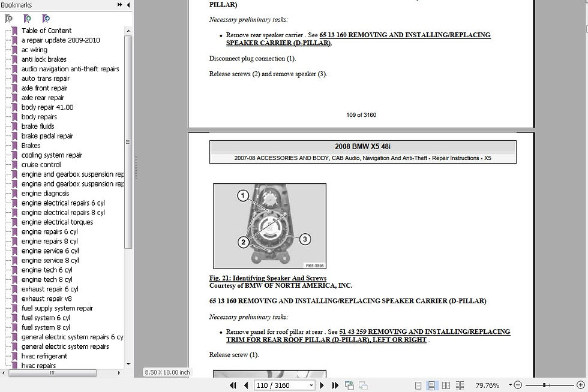Follow the 65 13 160 speaker carrier link
The width and height of the screenshot is (588, 392).
358,38
